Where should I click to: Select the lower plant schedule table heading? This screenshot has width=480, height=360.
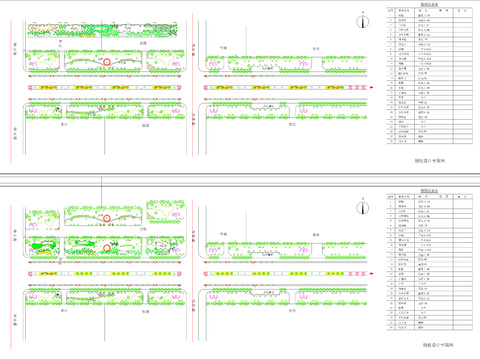(429, 191)
